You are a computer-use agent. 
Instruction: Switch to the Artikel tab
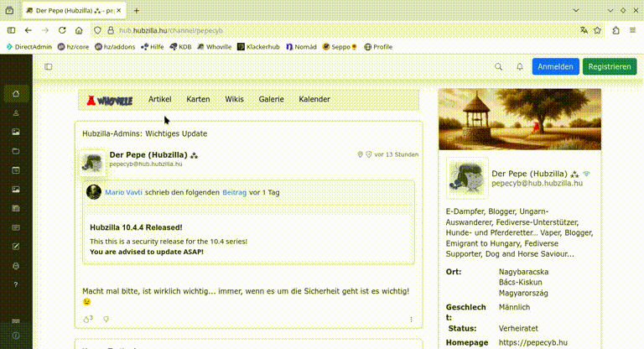[x=159, y=99]
